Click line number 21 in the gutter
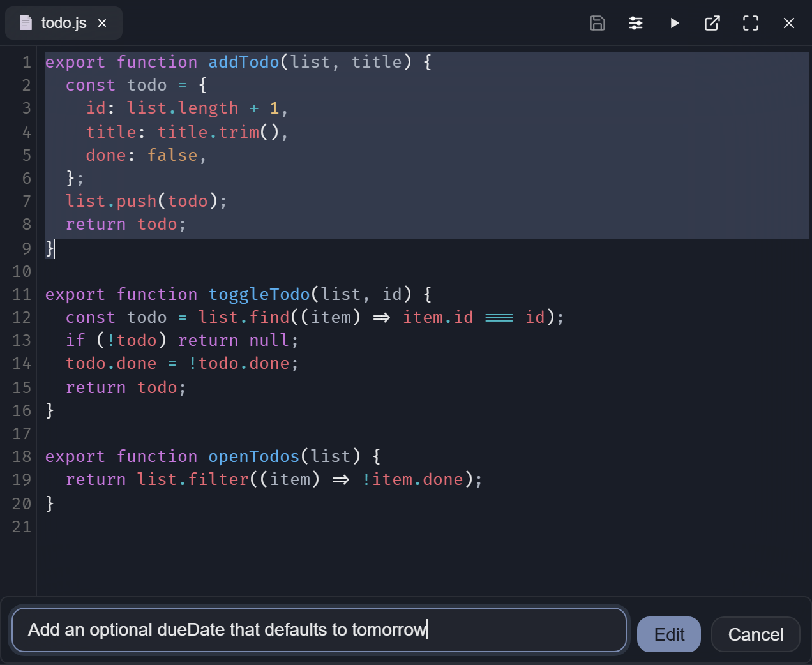The width and height of the screenshot is (812, 665). click(x=22, y=527)
